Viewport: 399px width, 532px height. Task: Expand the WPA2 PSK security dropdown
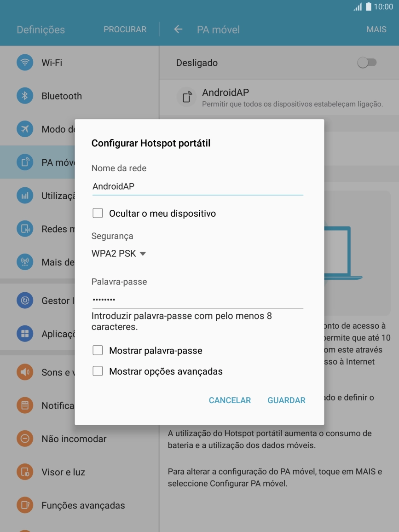tap(119, 254)
